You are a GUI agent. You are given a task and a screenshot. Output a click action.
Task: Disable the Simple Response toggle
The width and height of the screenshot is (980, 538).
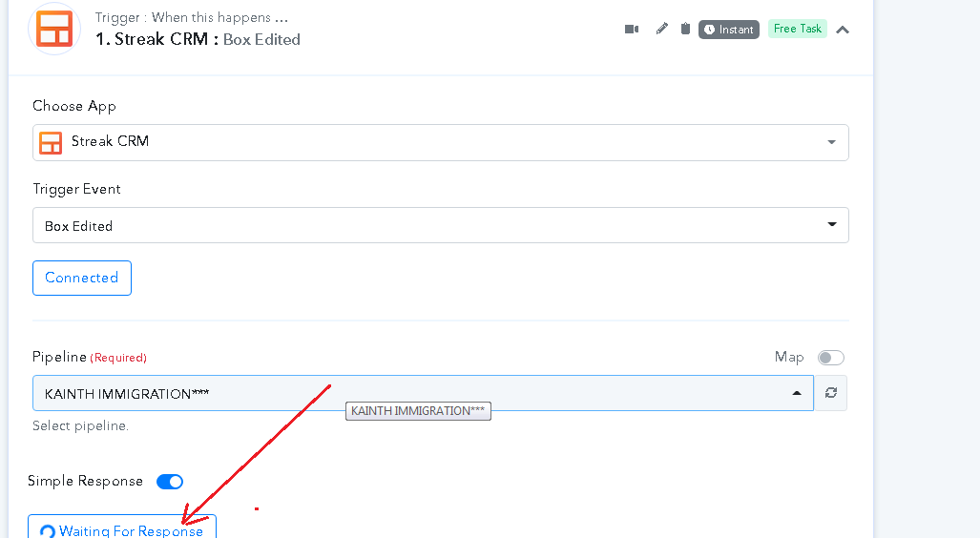169,482
